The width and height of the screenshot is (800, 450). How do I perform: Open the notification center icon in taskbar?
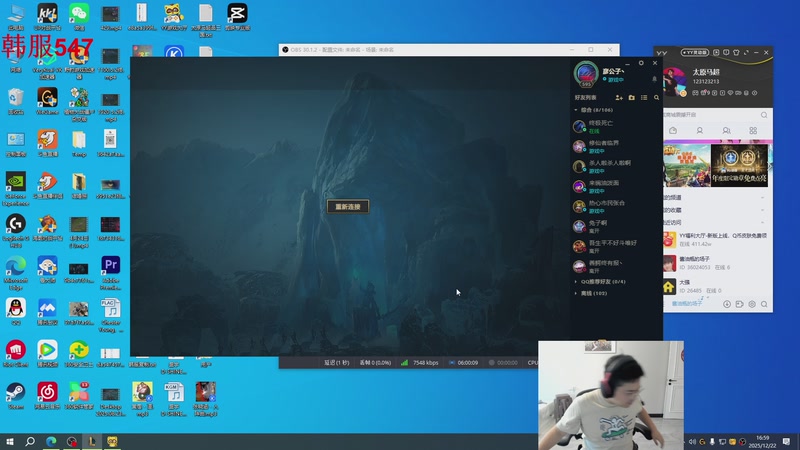[787, 441]
